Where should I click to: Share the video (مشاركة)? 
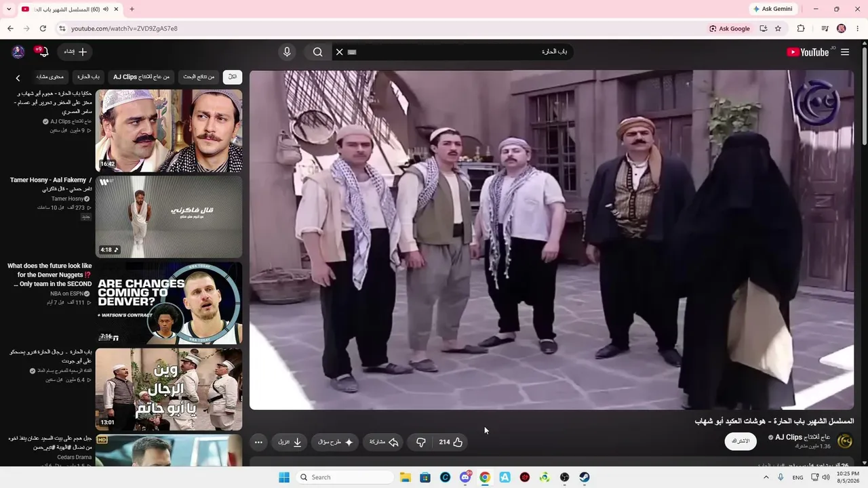(x=384, y=442)
